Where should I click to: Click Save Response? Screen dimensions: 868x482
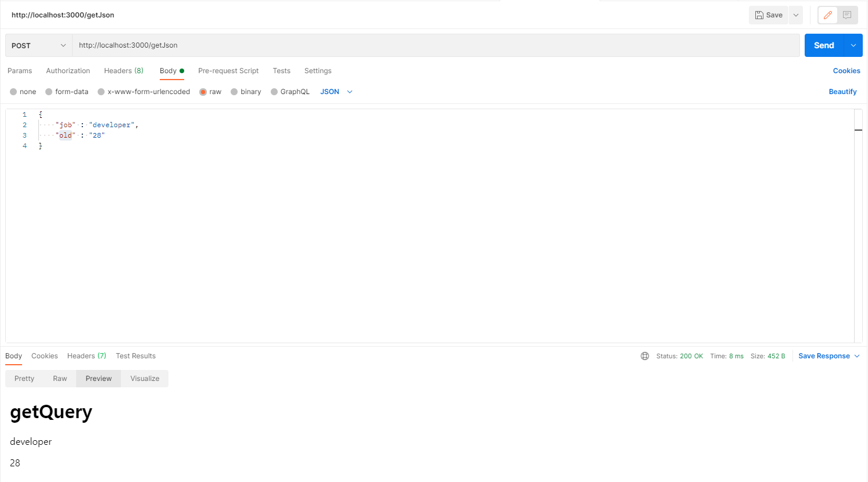click(x=824, y=356)
